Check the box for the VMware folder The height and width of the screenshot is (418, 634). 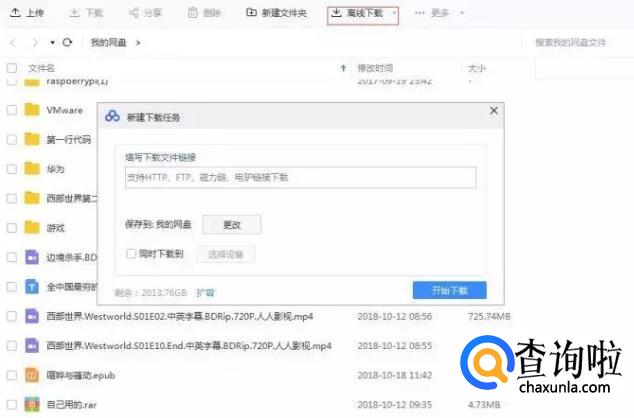pos(12,110)
